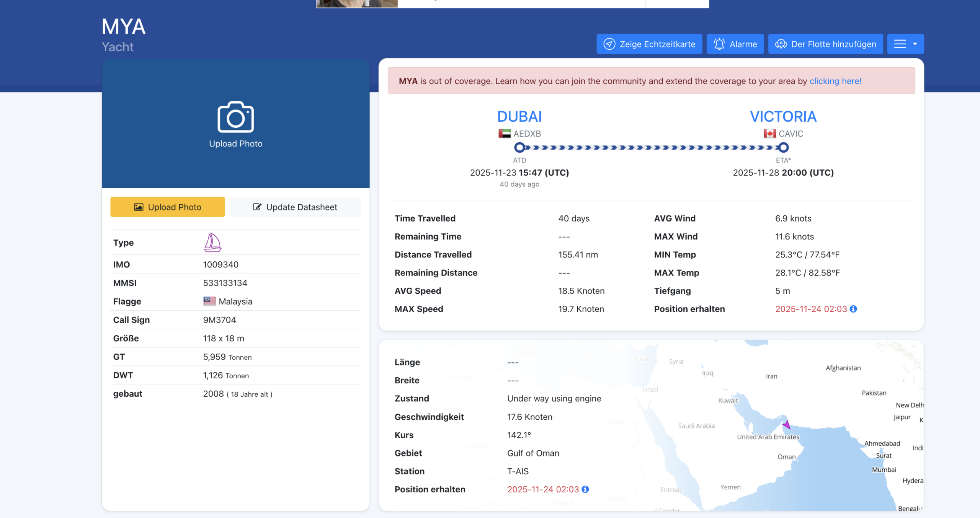Click the Canada flag beside CAVIC
The image size is (980, 518).
[x=769, y=134]
